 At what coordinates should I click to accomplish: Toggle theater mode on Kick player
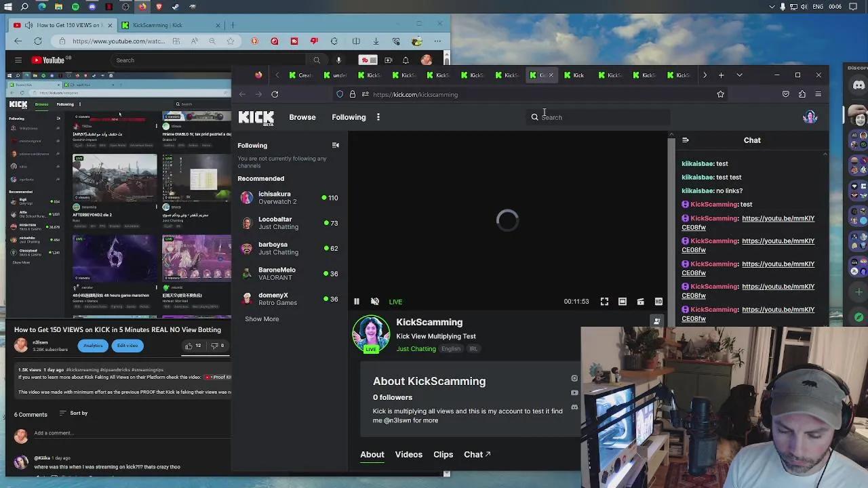[x=623, y=302]
